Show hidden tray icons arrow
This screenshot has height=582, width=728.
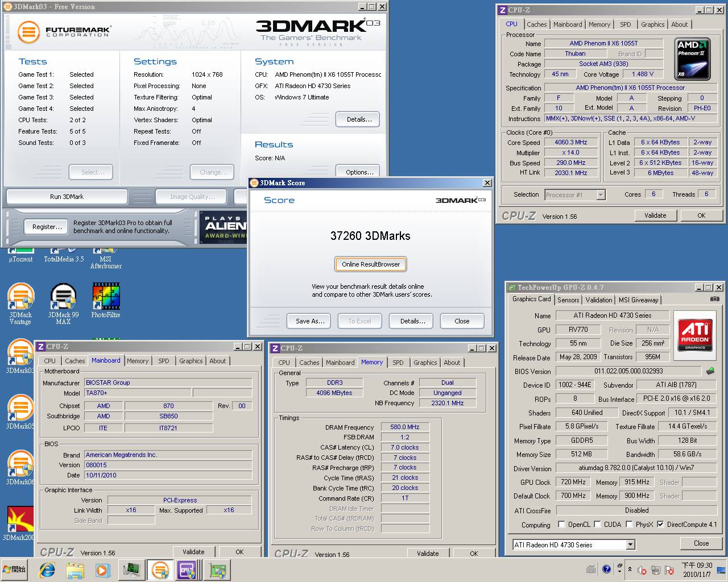(630, 569)
